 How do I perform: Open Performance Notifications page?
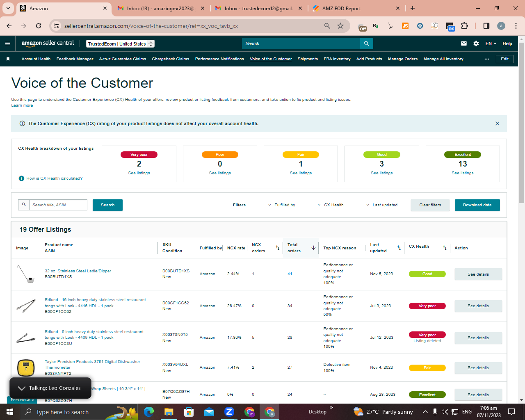click(219, 59)
